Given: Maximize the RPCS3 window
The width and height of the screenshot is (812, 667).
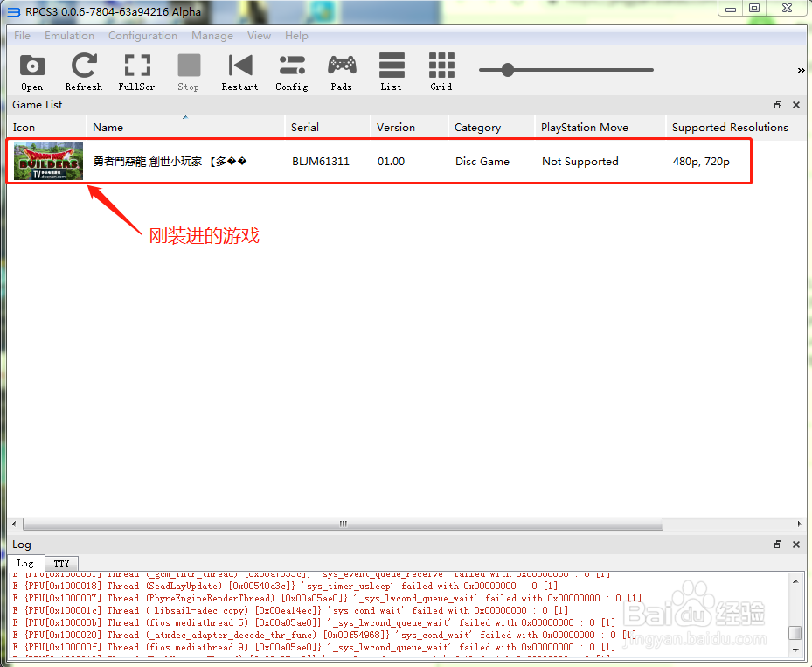Looking at the screenshot, I should click(754, 8).
